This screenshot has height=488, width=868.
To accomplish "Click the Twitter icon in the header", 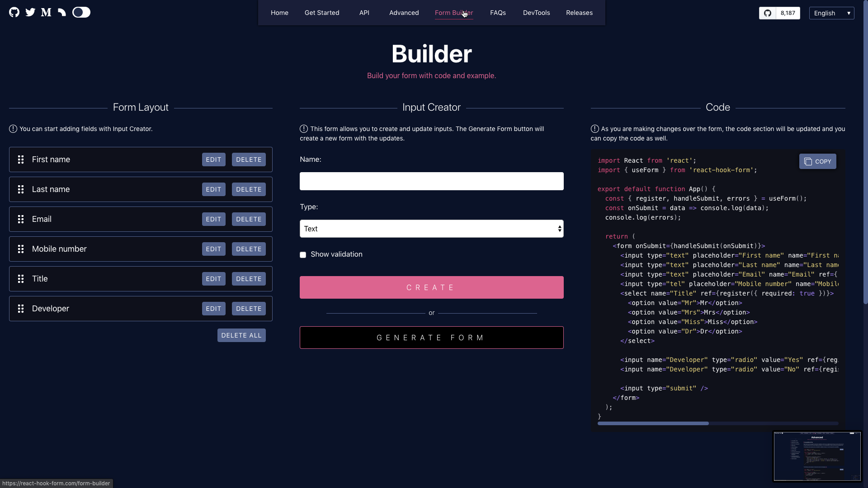I will (30, 12).
